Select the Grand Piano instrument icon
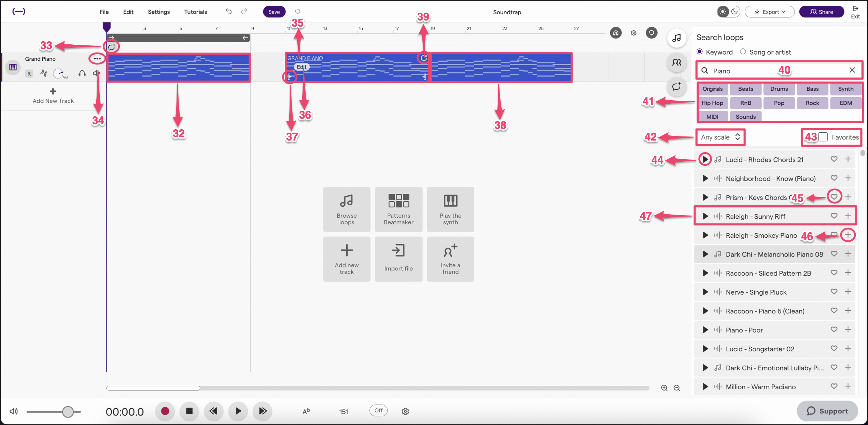This screenshot has width=868, height=425. (x=13, y=67)
